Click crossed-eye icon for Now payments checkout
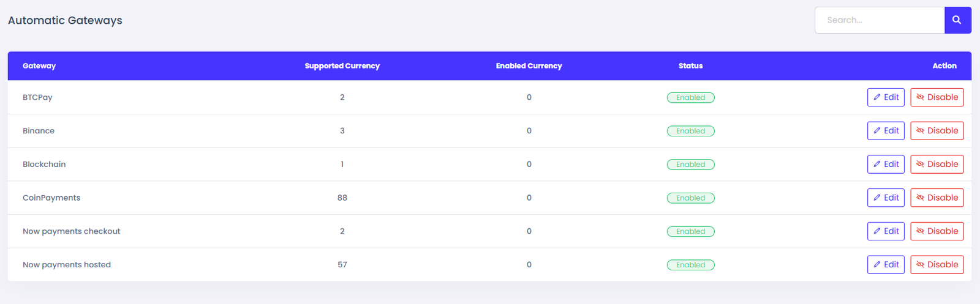The image size is (980, 304). coord(920,231)
